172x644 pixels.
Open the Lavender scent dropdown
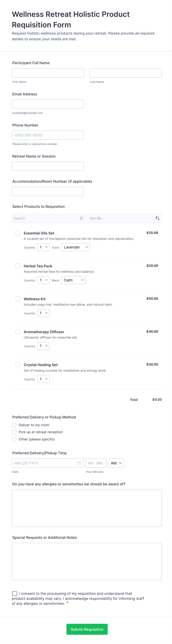[x=75, y=247]
